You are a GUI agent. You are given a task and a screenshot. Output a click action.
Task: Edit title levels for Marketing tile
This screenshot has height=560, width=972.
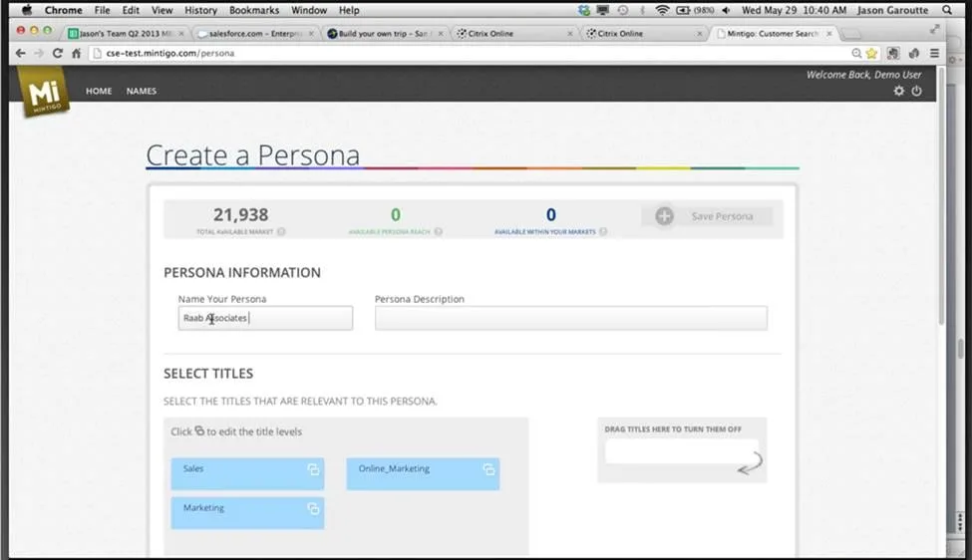[314, 508]
